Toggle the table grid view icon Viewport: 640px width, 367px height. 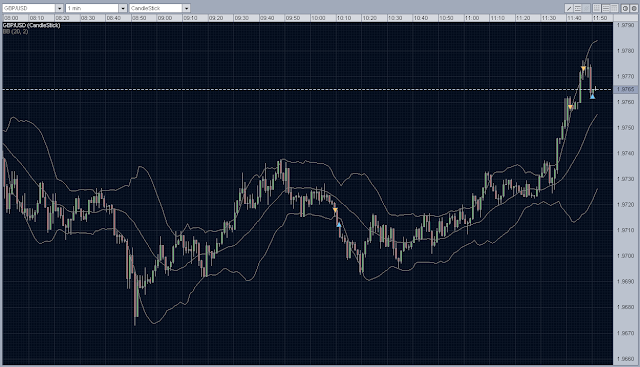click(614, 8)
